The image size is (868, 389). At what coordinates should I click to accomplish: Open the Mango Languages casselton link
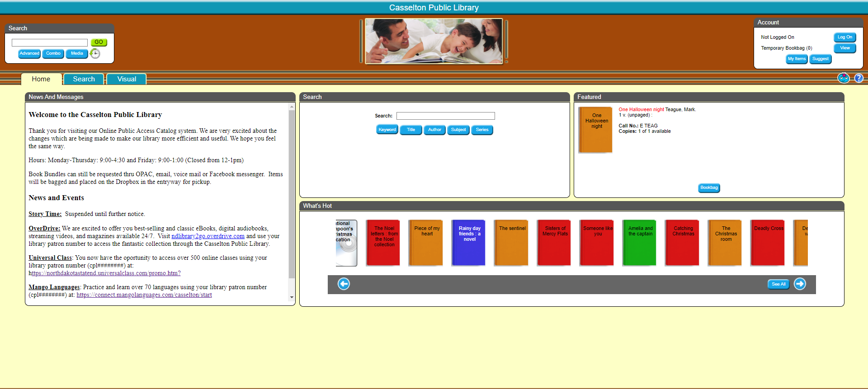click(x=144, y=295)
